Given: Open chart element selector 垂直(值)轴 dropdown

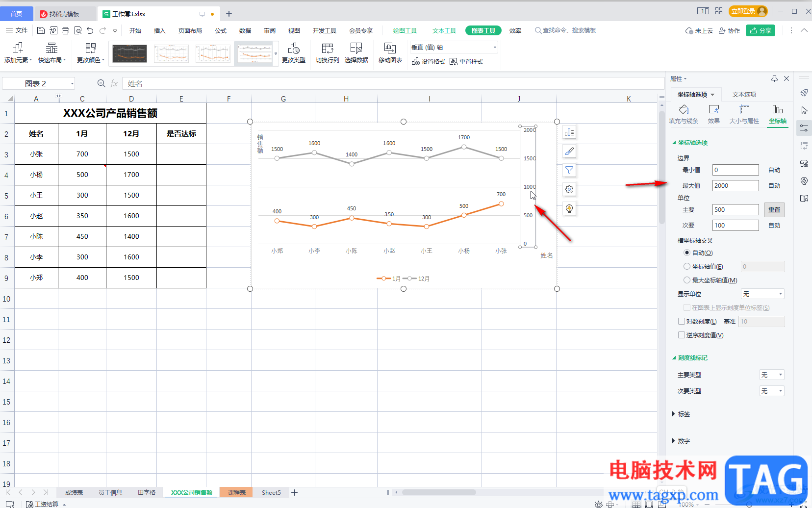Looking at the screenshot, I should tap(454, 48).
